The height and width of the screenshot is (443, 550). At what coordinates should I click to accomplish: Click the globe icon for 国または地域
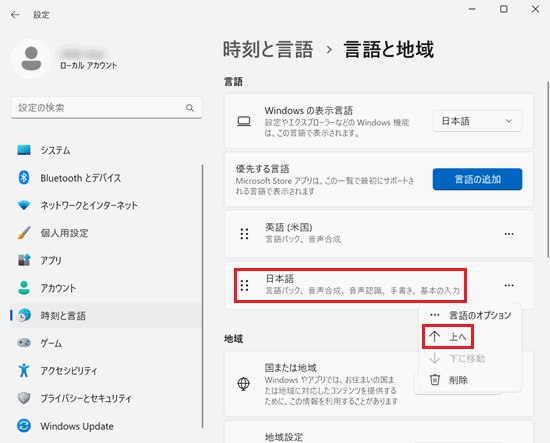tap(243, 384)
